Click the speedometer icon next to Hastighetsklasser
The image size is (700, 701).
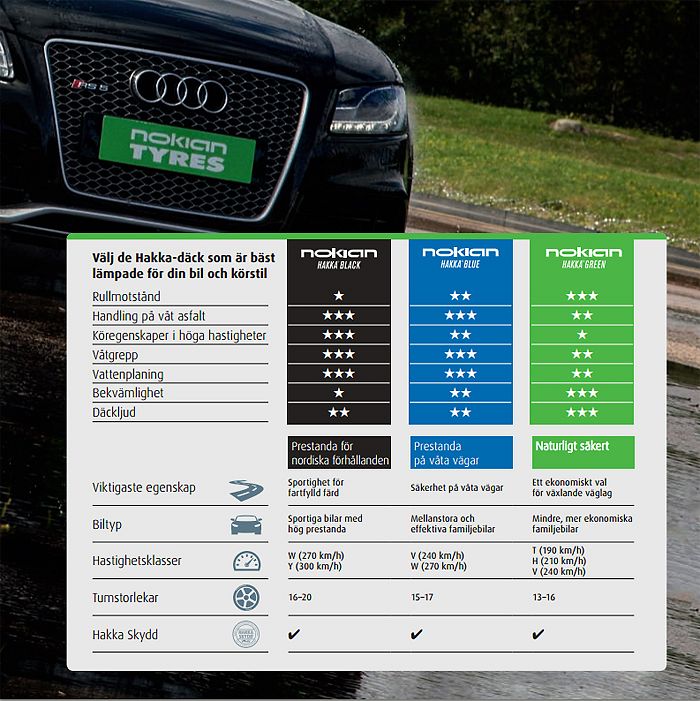247,561
